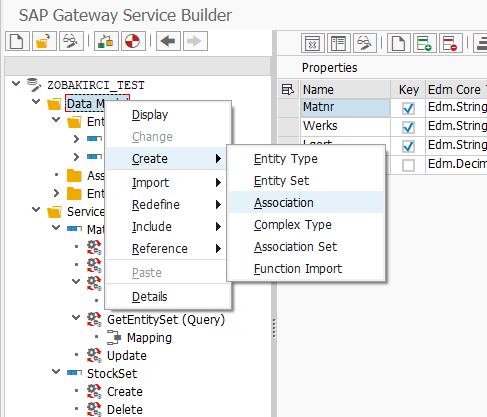
Task: Collapse the ZOBAKIRCI_TEST project node
Action: coord(16,83)
